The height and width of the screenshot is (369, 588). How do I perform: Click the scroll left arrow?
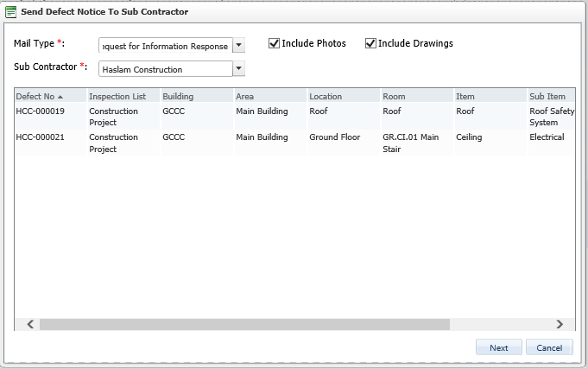point(29,324)
